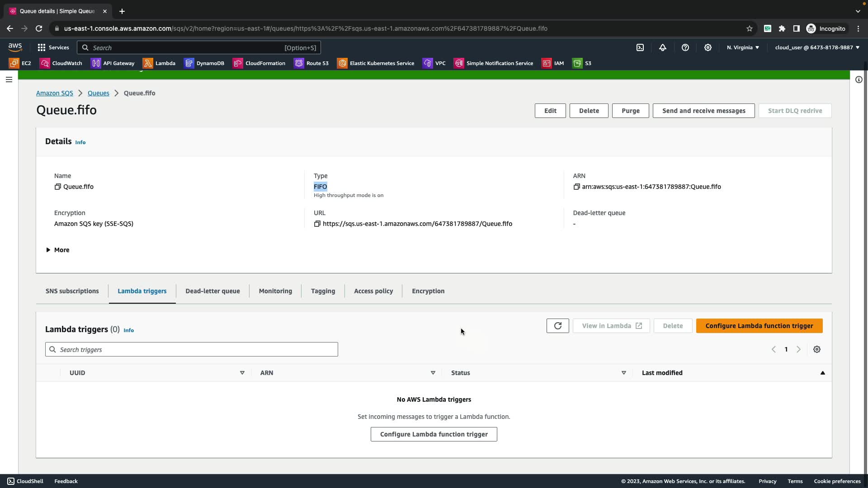The image size is (868, 488).
Task: Open the Lambda shortcut in favorites bar
Action: (x=159, y=63)
